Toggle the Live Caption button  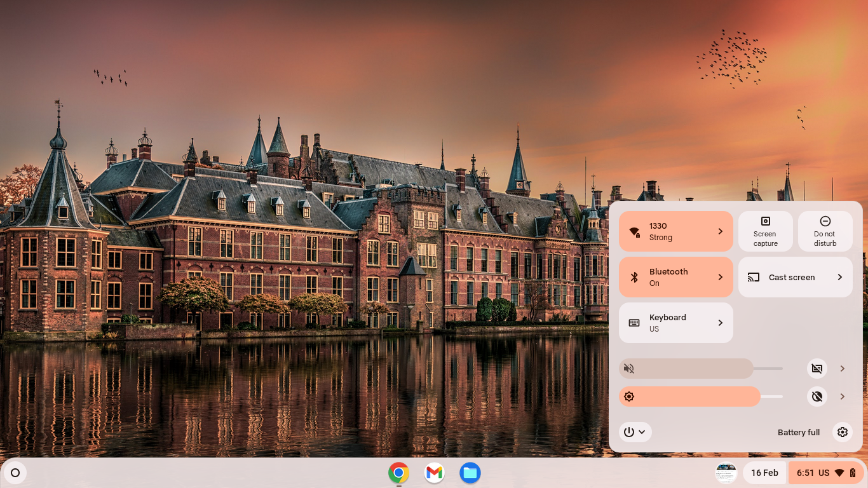817,369
